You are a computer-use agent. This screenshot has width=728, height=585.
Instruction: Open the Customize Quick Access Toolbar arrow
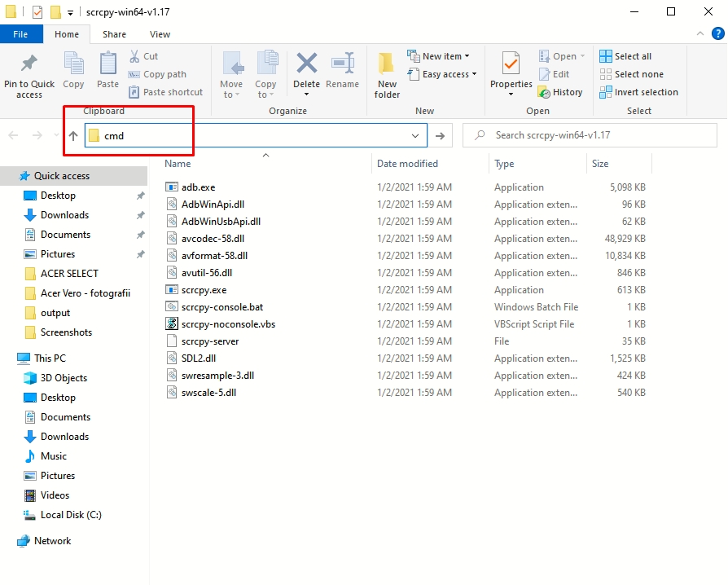coord(70,12)
